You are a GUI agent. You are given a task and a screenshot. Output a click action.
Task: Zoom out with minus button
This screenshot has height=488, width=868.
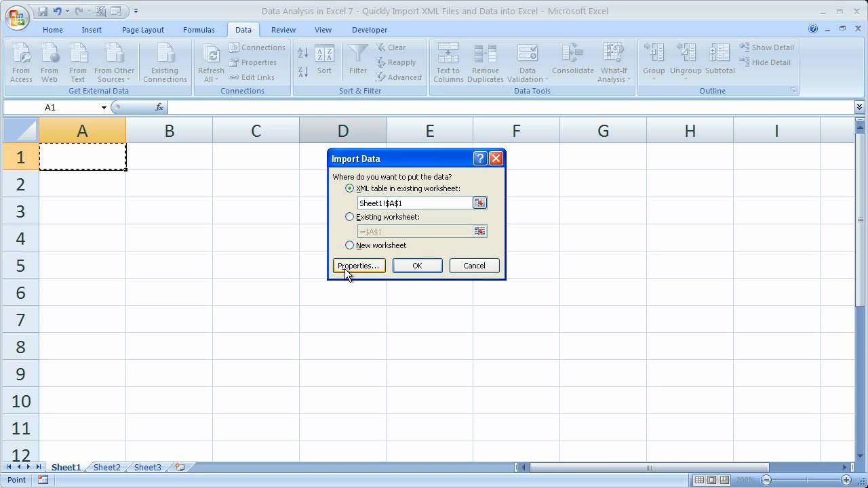click(767, 480)
